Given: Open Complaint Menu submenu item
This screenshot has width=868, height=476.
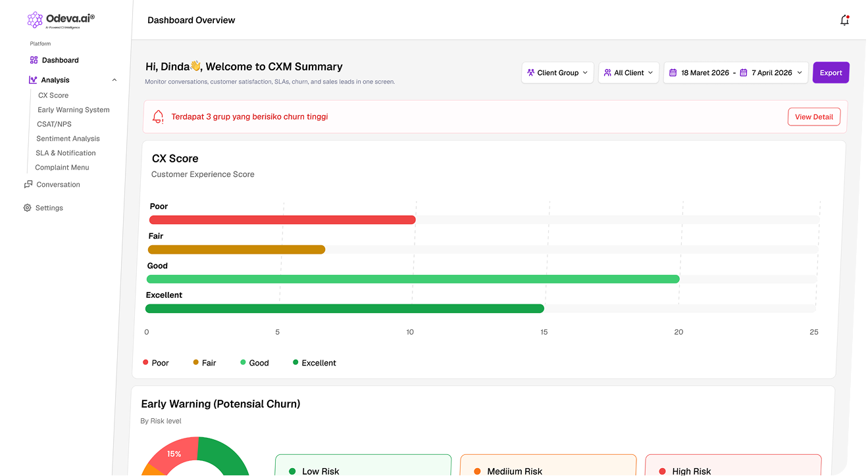Looking at the screenshot, I should 62,168.
